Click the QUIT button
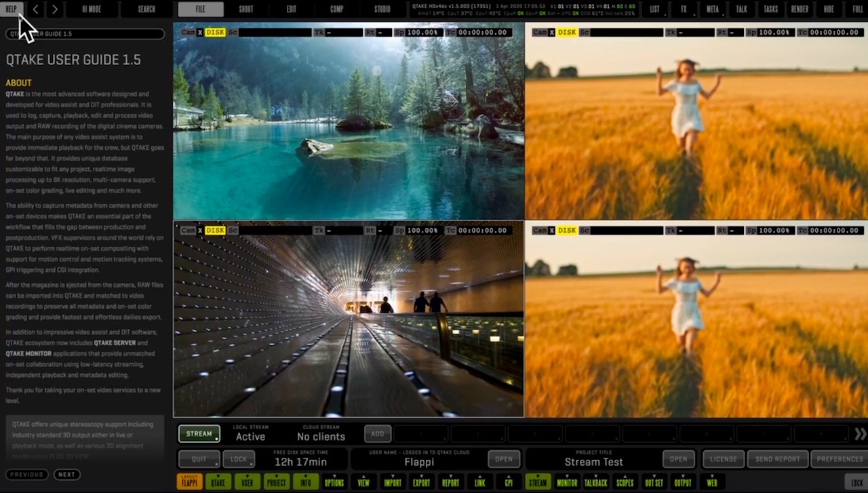This screenshot has width=868, height=493. [199, 459]
